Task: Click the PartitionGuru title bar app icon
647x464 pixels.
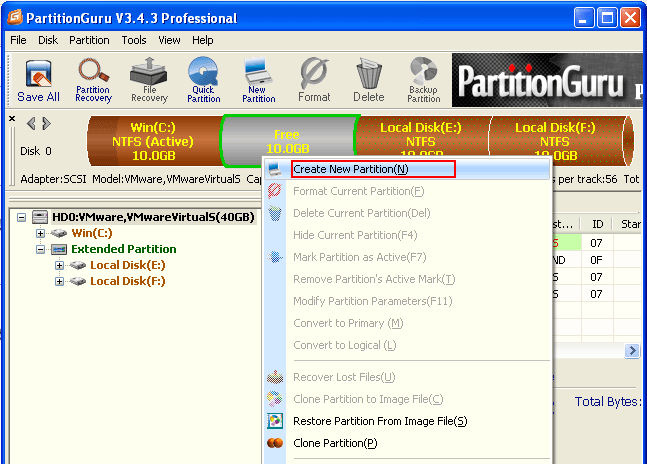Action: tap(15, 17)
